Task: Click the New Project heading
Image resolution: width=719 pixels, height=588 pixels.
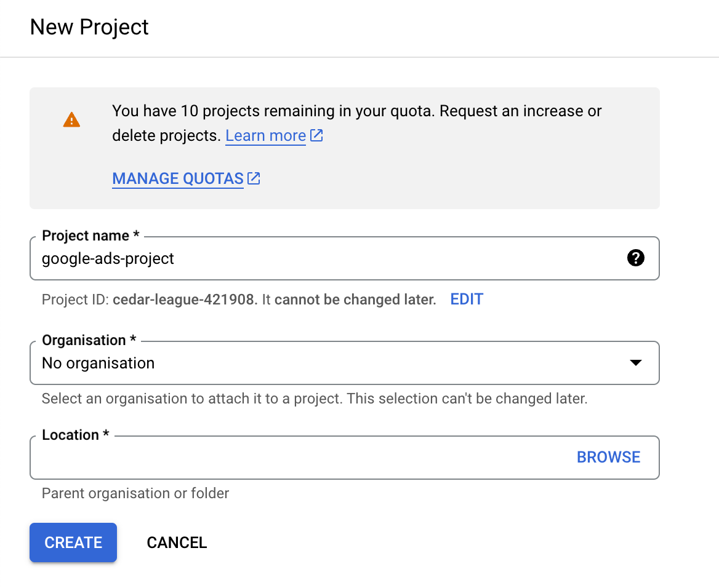Action: point(89,27)
